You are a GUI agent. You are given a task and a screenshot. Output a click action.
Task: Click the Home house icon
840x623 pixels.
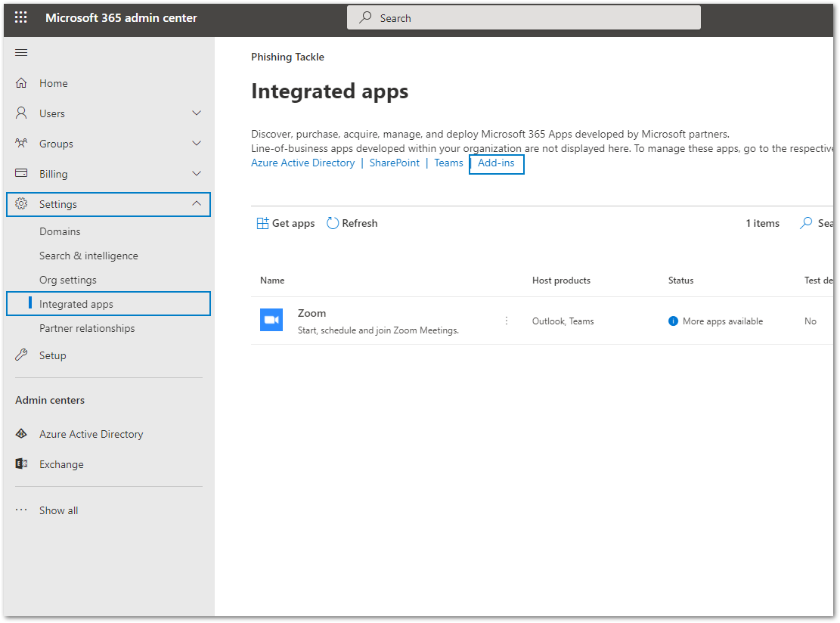pos(21,83)
